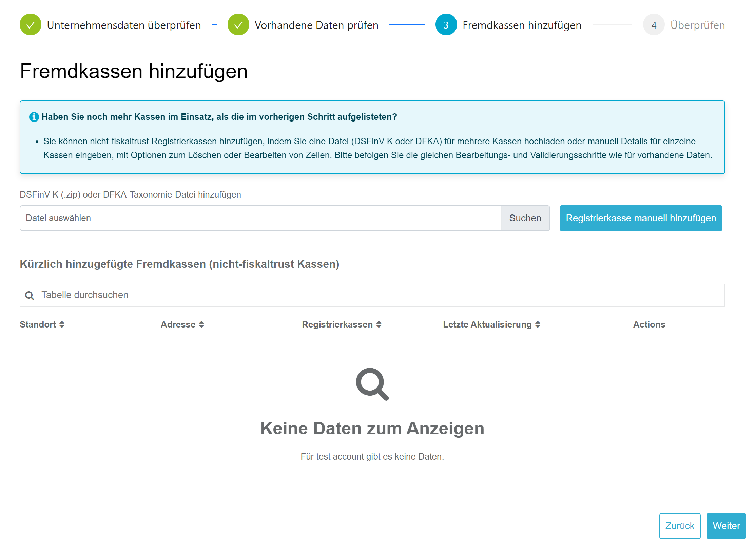Go to step Unternehmensdaten überprüfen
The width and height of the screenshot is (756, 542).
click(x=124, y=25)
